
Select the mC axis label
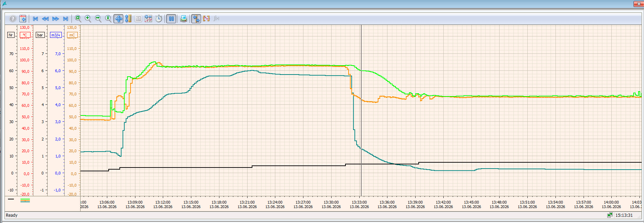click(72, 35)
